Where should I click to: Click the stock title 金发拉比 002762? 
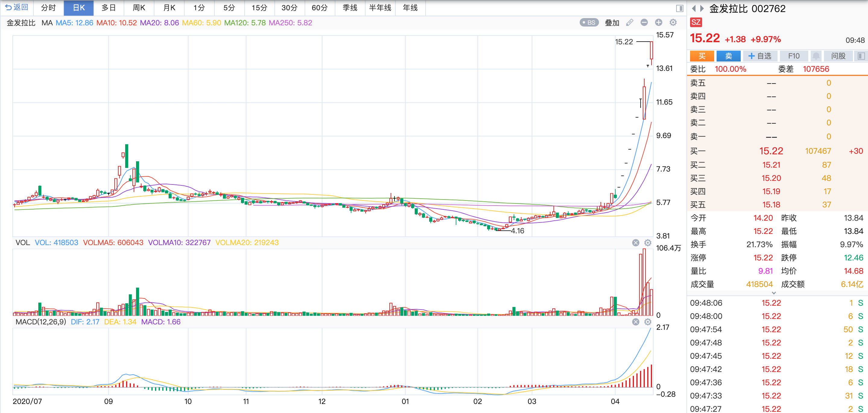pyautogui.click(x=747, y=8)
